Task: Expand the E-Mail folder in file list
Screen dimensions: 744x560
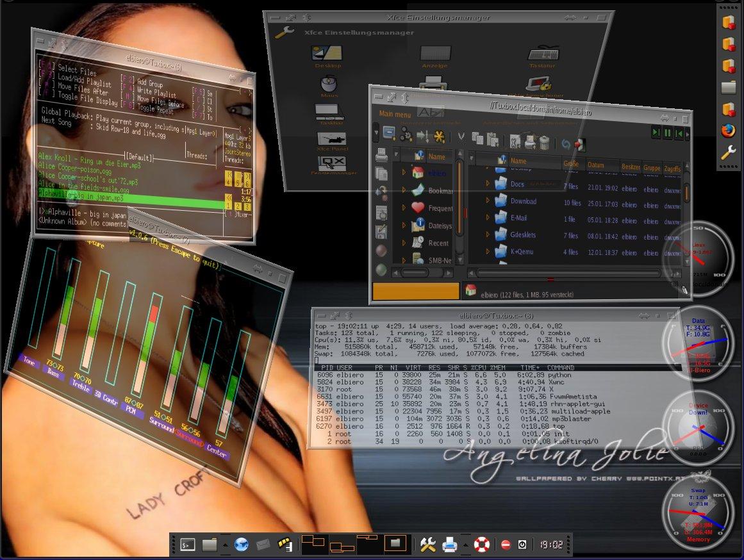Action: click(487, 217)
